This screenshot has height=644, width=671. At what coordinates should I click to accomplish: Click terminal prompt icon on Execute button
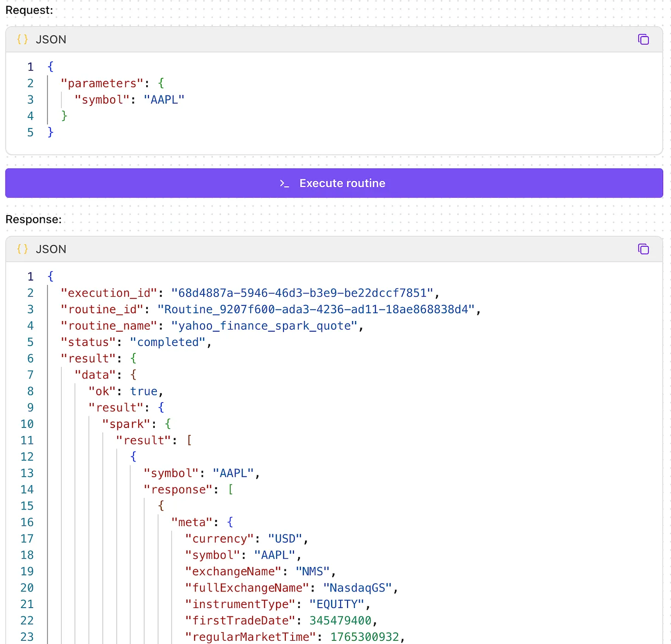tap(284, 183)
